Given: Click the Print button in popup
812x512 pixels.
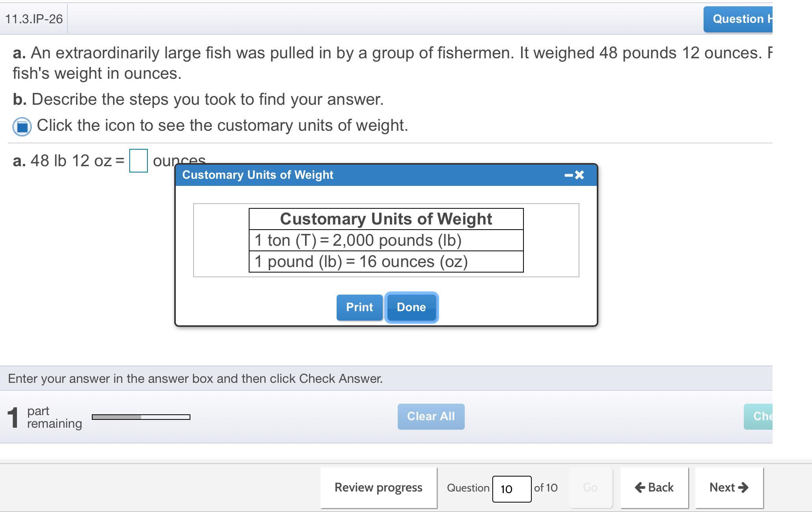Looking at the screenshot, I should [359, 307].
